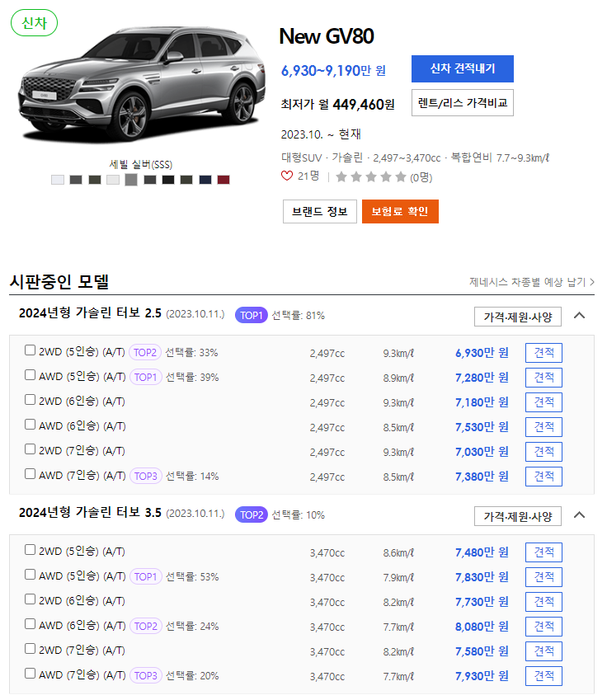Check AWD (5인승) 3,470cc trim
607x700 pixels.
click(x=30, y=574)
